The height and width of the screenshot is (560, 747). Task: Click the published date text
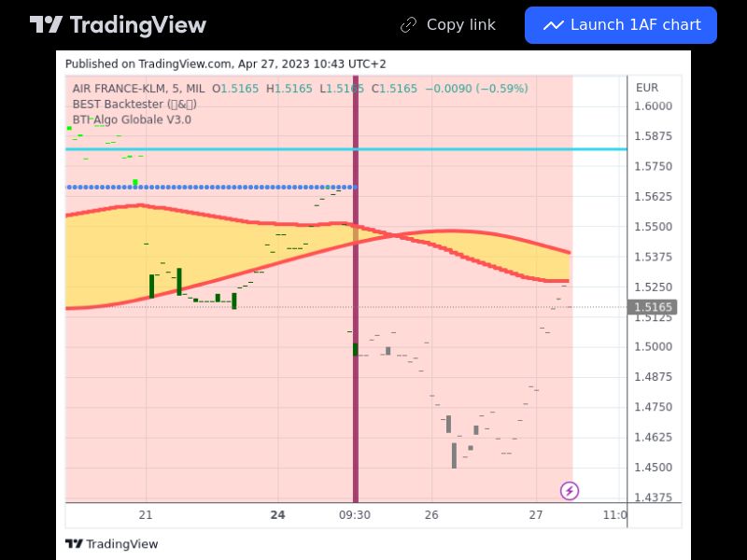tap(225, 63)
